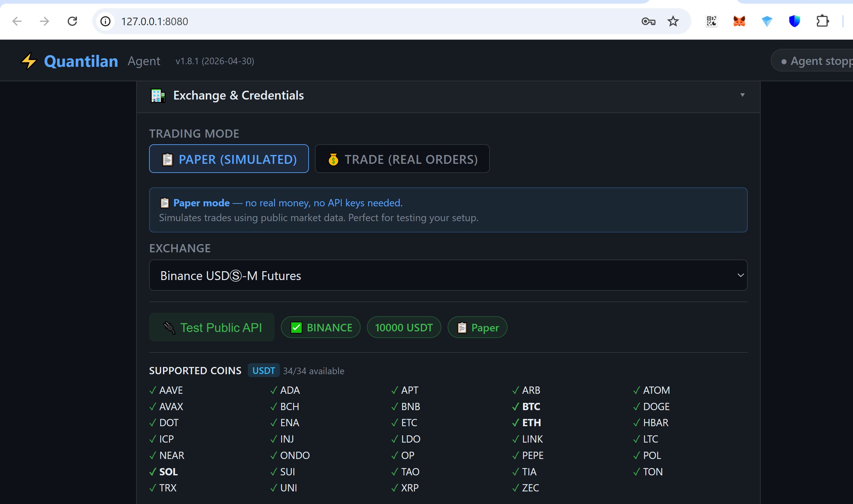Click the LTC coin entry

click(x=646, y=439)
